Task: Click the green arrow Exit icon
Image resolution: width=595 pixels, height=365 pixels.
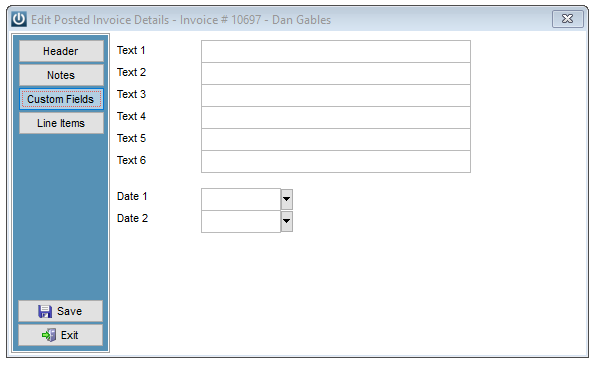Action: point(49,335)
